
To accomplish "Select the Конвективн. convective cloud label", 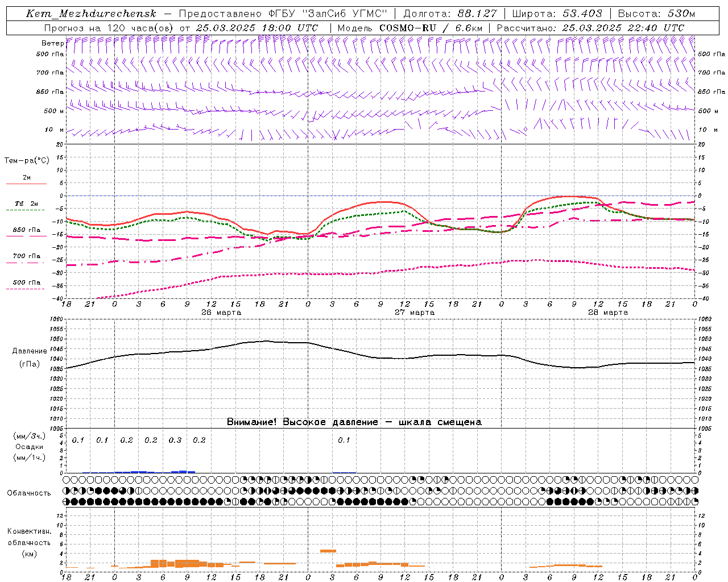I will point(29,531).
